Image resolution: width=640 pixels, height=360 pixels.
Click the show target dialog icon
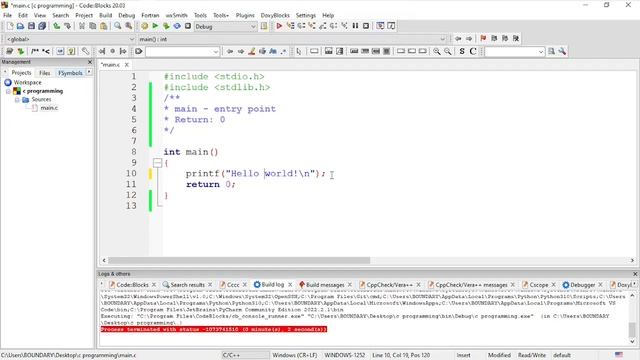point(264,26)
